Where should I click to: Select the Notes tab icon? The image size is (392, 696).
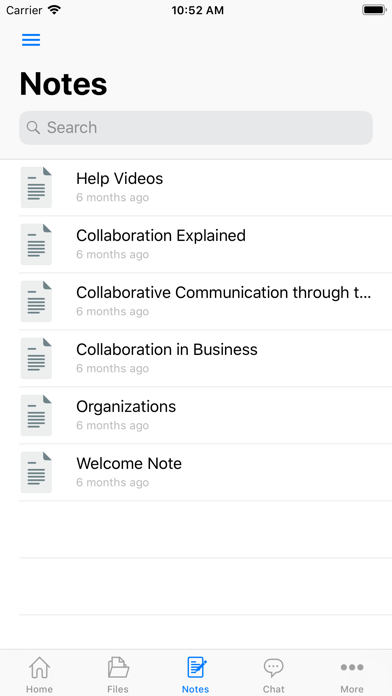click(x=196, y=668)
